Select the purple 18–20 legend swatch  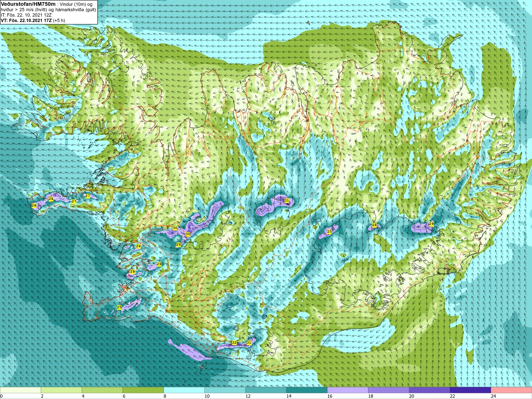(x=389, y=390)
